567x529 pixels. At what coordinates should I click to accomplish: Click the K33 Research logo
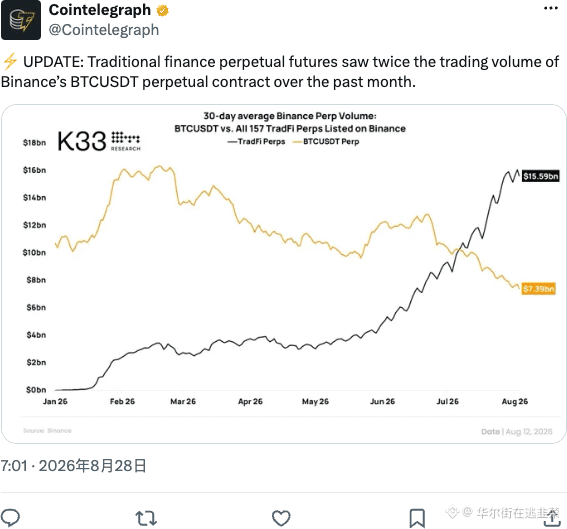(99, 141)
